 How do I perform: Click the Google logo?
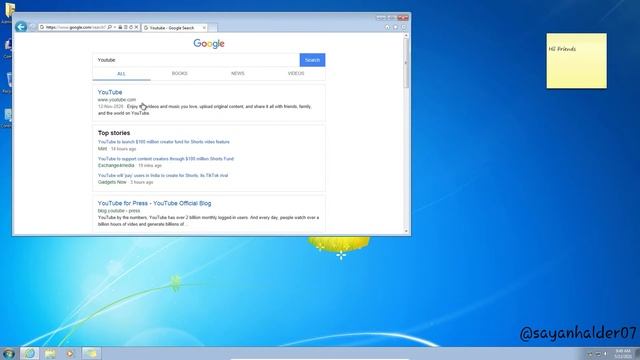209,44
